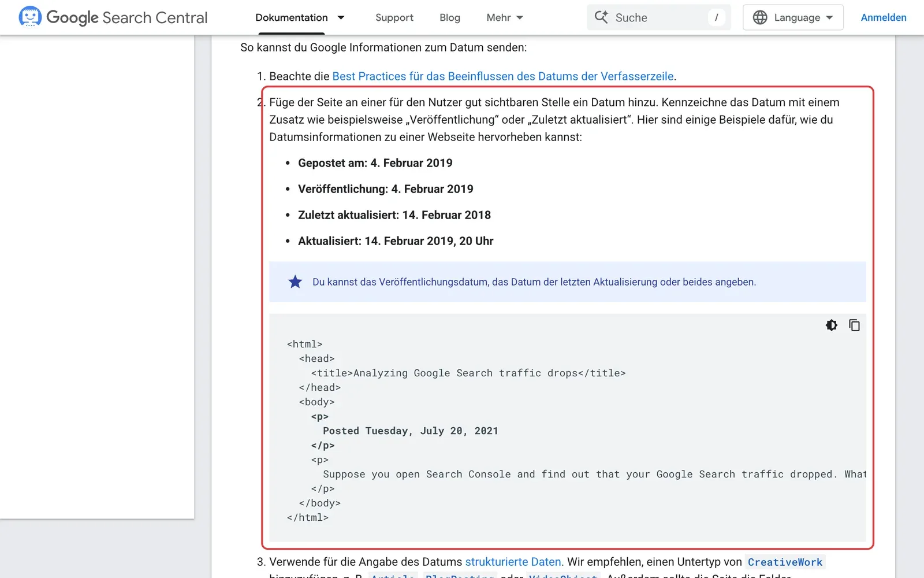This screenshot has width=924, height=578.
Task: Click the search magnifier icon
Action: pyautogui.click(x=601, y=17)
